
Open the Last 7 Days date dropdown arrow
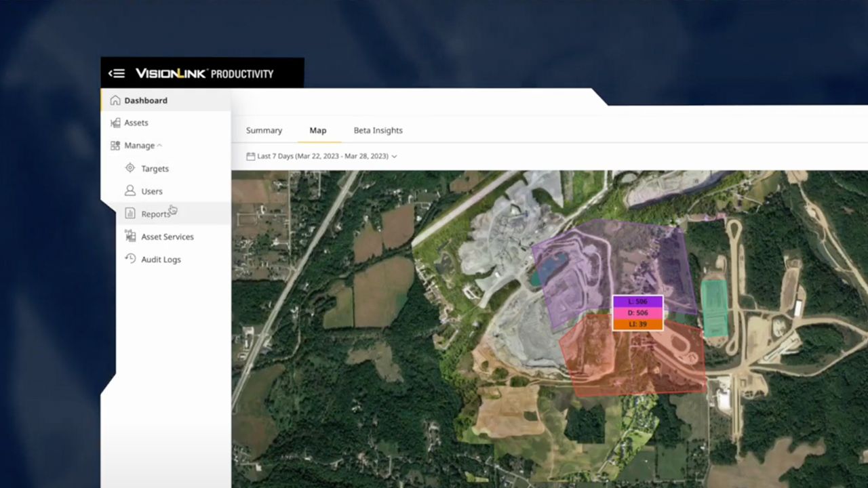pyautogui.click(x=395, y=157)
